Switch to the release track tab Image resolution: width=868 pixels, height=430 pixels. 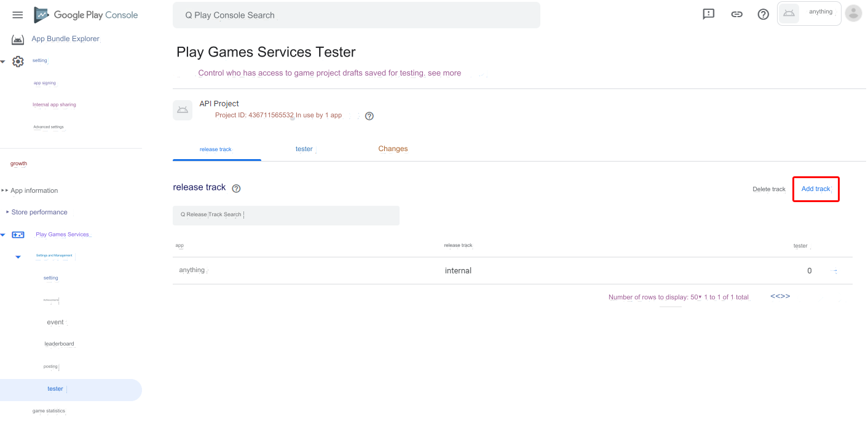(216, 149)
